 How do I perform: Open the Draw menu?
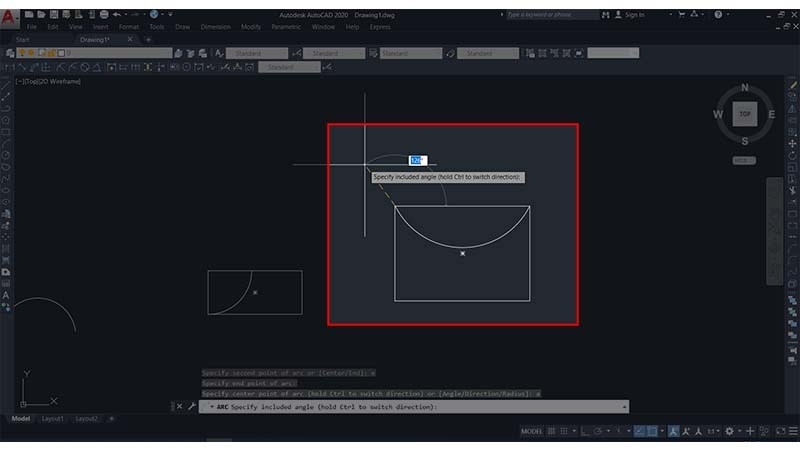[x=183, y=27]
